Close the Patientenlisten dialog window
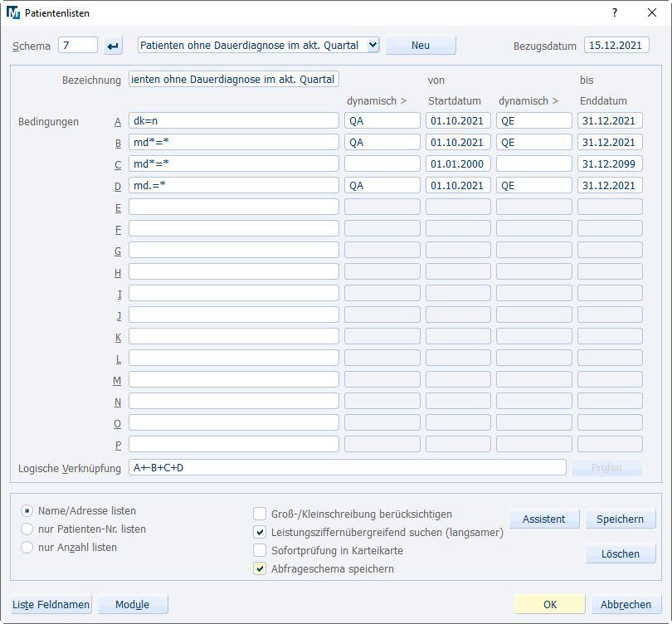Screen dimensions: 672x624 [x=652, y=12]
